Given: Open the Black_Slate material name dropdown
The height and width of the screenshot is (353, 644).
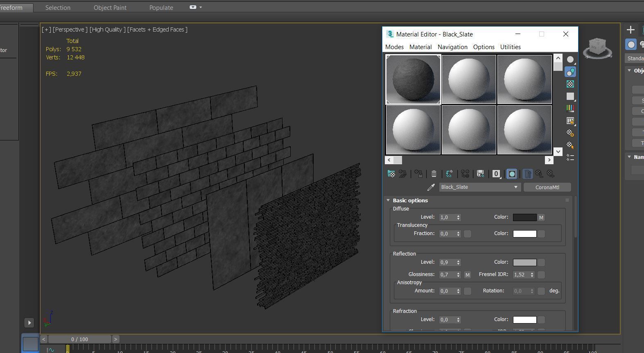Looking at the screenshot, I should pos(479,187).
